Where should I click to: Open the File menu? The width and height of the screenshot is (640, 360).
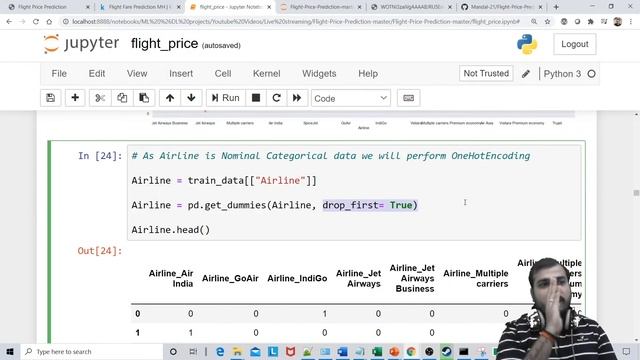click(x=59, y=73)
